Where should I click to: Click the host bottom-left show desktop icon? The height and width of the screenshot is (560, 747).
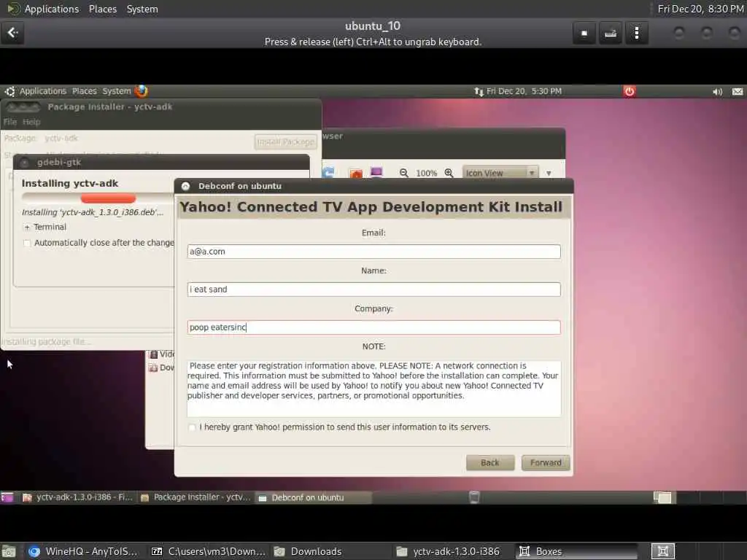9,551
